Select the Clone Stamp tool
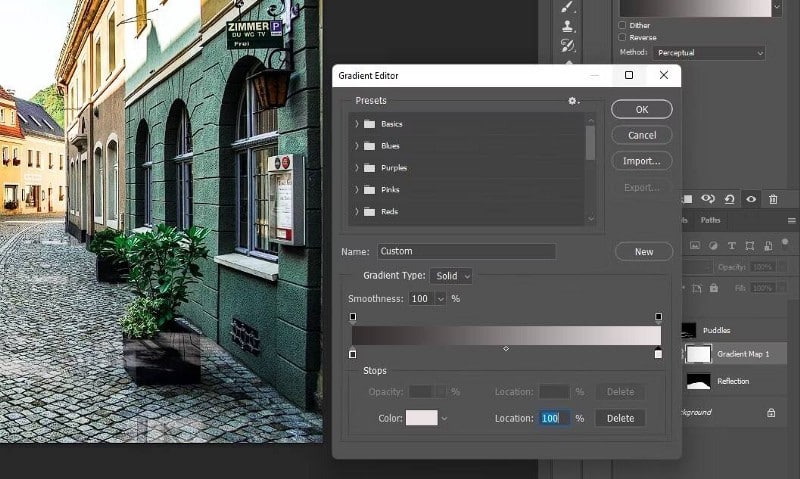Screen dimensions: 800x479 (x=568, y=26)
